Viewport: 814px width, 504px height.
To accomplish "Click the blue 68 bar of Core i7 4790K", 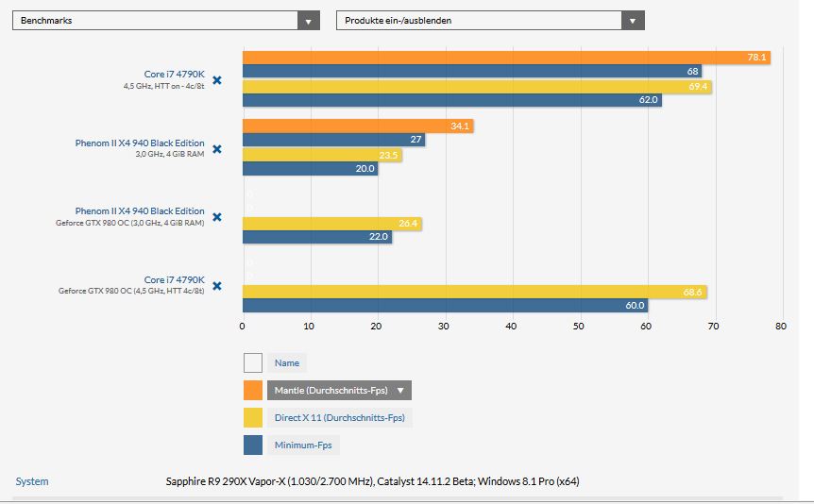I will 472,71.
